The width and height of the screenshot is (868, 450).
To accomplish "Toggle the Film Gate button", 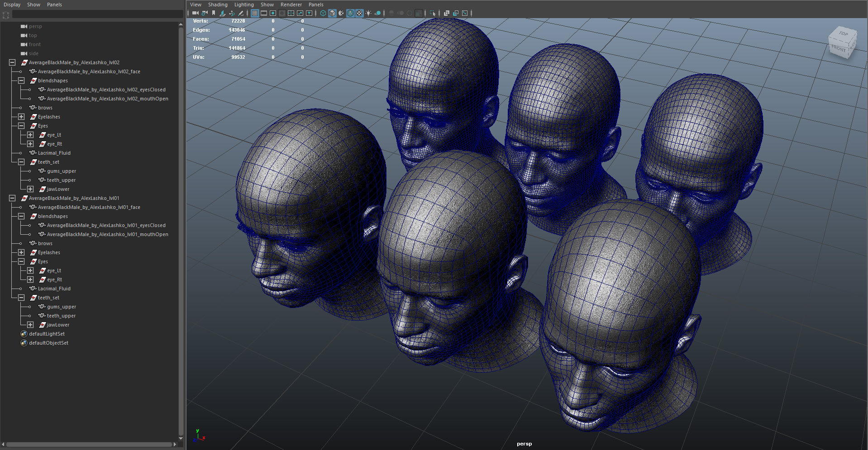I will pos(264,13).
